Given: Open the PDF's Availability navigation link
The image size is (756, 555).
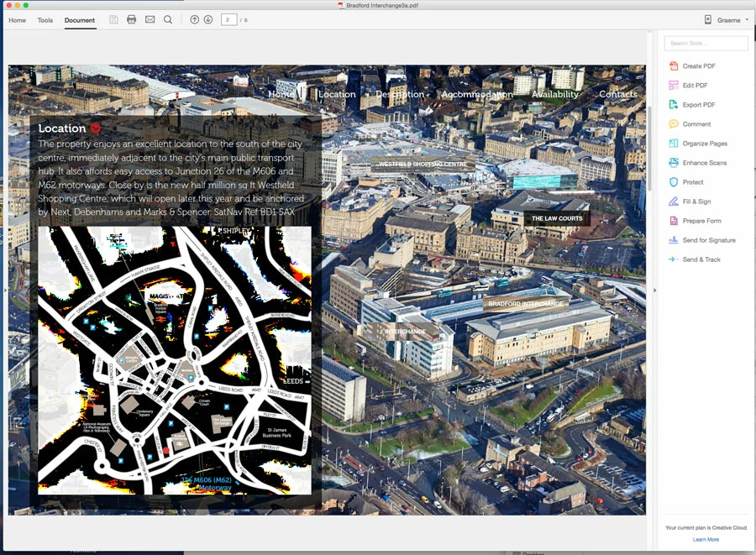Looking at the screenshot, I should click(555, 94).
